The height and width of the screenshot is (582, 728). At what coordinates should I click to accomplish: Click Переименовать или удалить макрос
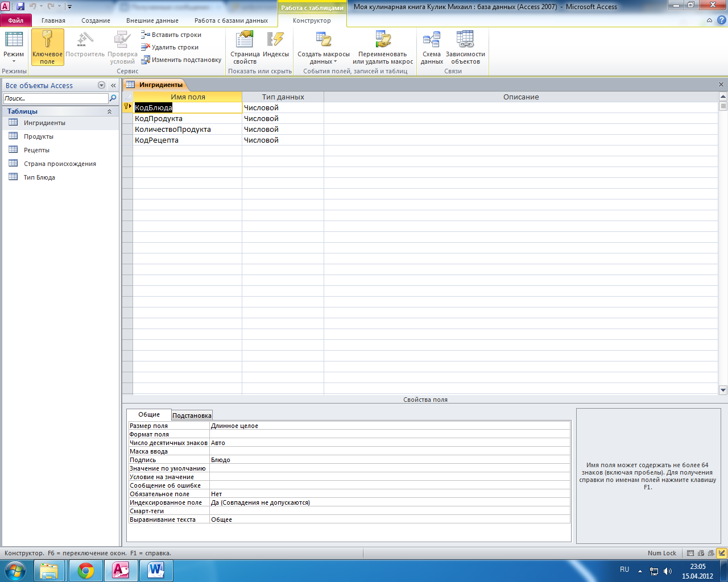click(383, 48)
